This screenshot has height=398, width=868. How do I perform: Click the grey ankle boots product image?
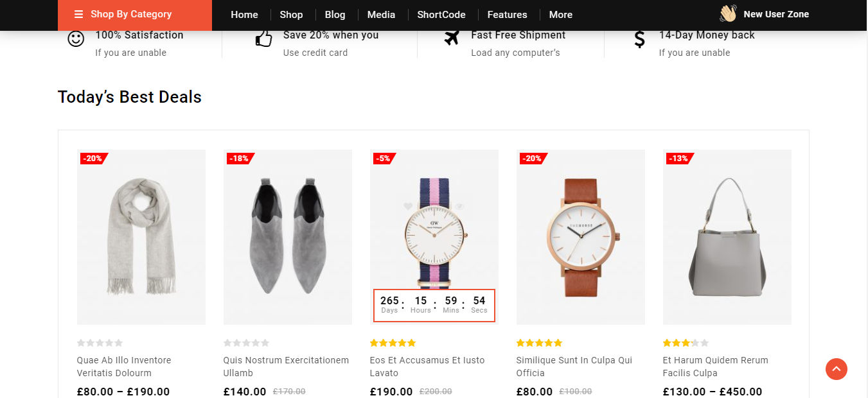[x=287, y=237]
